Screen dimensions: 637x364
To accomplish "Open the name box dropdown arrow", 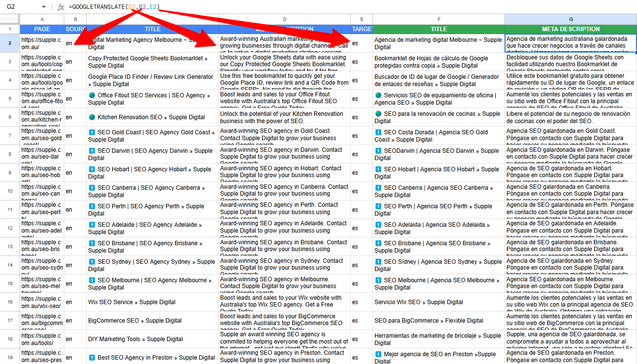I will [x=43, y=7].
